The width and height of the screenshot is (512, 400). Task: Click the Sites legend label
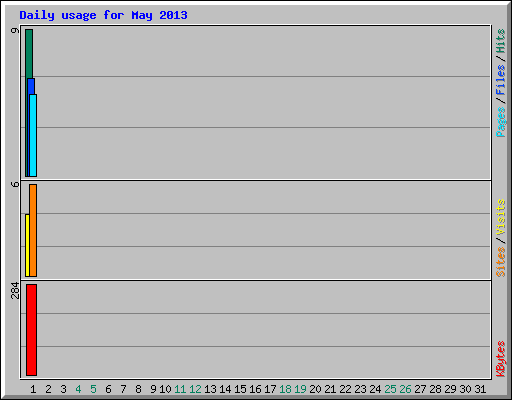[x=500, y=262]
